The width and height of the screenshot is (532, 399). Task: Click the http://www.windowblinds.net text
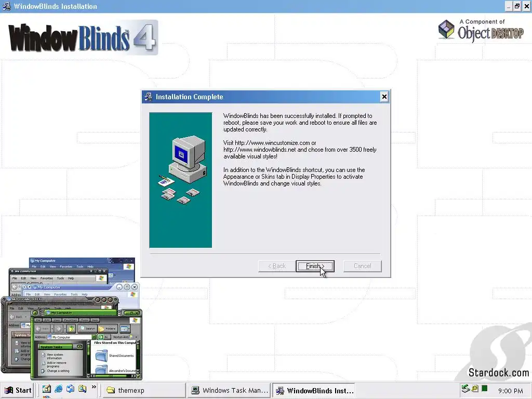260,150
